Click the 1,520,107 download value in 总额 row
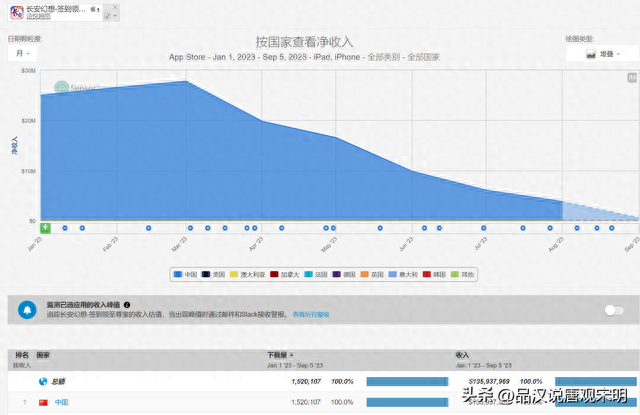 (x=306, y=382)
